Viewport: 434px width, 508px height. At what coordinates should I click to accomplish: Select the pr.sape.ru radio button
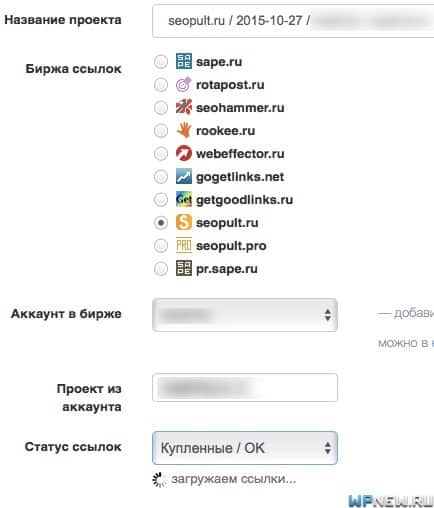(x=161, y=269)
